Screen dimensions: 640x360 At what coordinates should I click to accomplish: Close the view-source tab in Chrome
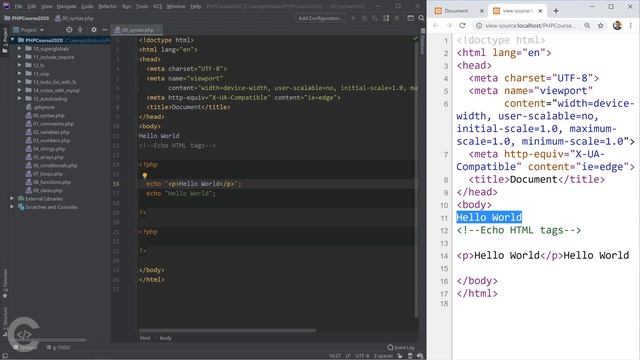(540, 11)
